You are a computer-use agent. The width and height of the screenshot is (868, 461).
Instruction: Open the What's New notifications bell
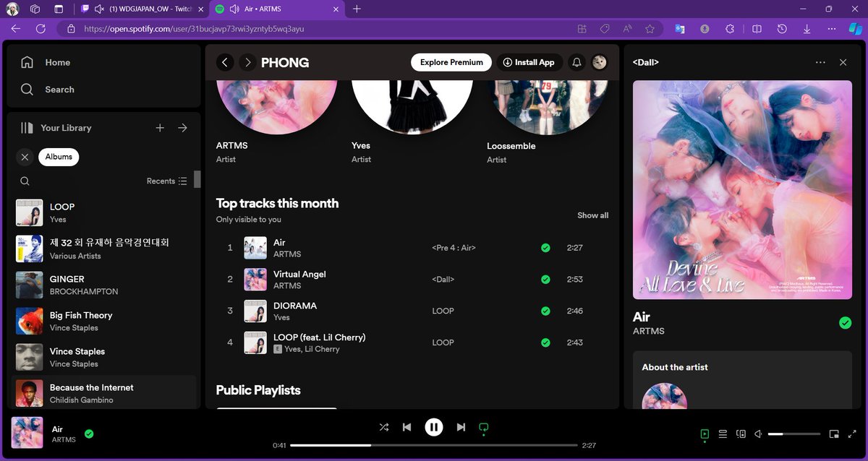[x=576, y=62]
